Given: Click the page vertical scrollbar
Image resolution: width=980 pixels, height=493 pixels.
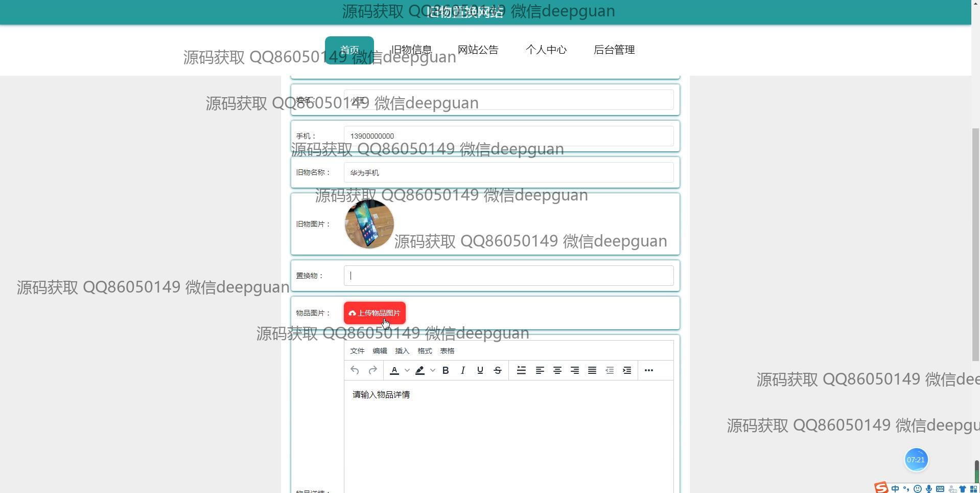Looking at the screenshot, I should [x=975, y=244].
